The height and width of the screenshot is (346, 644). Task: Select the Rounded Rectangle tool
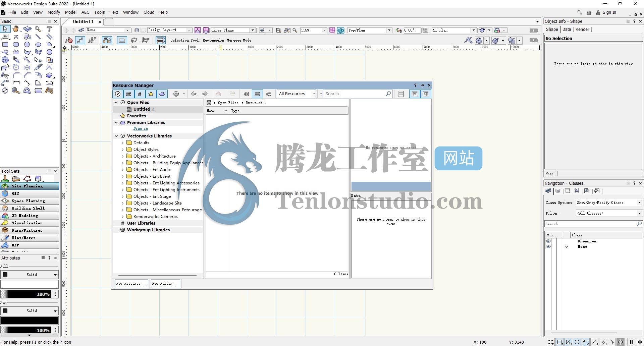pos(16,44)
